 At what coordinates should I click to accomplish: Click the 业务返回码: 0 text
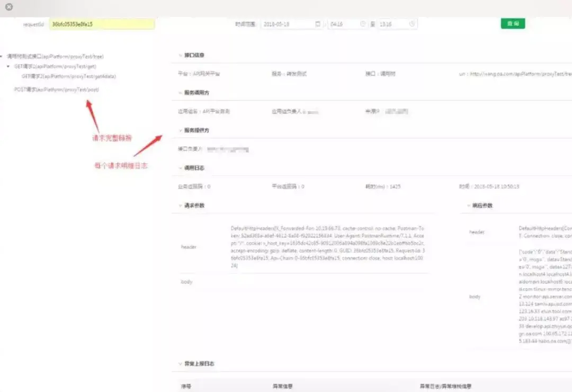(194, 186)
